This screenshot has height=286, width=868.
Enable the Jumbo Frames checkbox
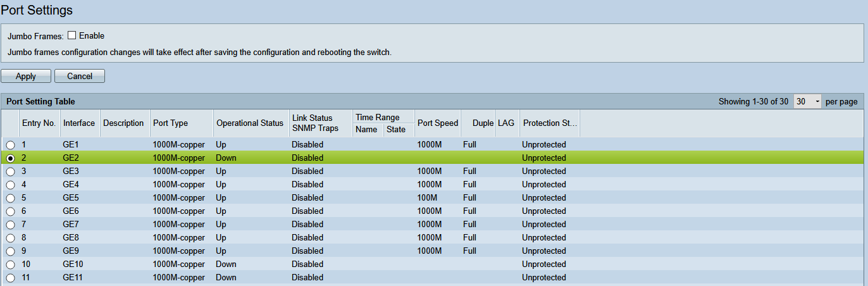[71, 35]
